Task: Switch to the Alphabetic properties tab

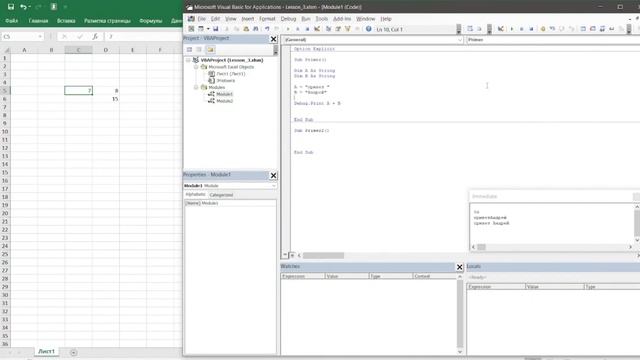Action: click(x=196, y=195)
